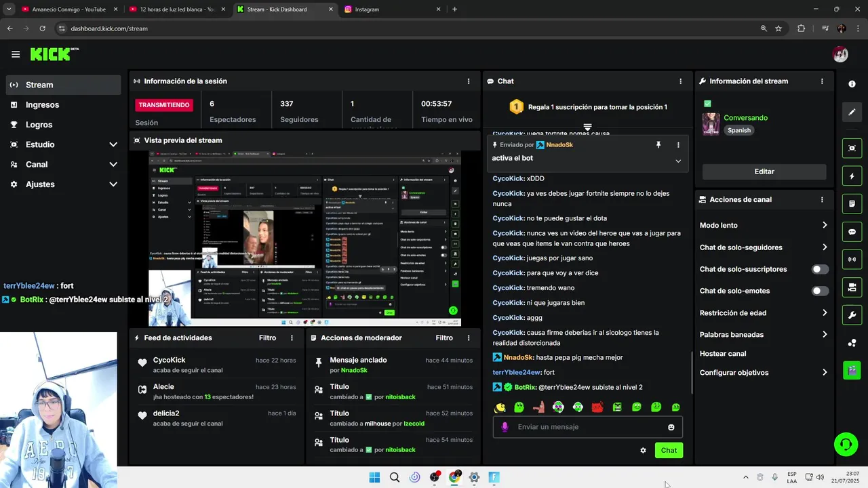Expand the Ajustes sidebar section

[113, 184]
